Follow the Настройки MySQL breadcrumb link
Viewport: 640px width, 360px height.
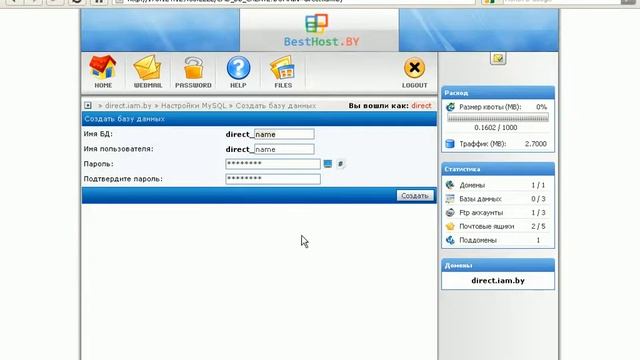pyautogui.click(x=193, y=105)
